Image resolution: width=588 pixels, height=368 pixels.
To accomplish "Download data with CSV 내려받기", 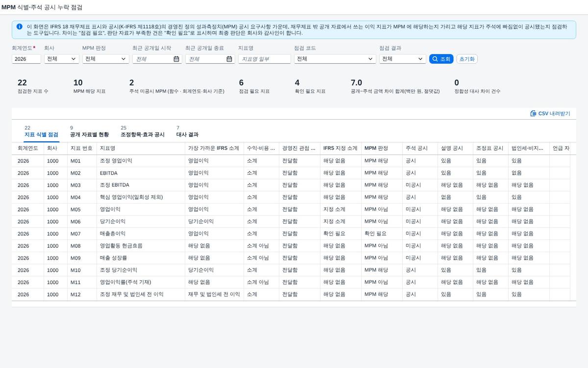I will tap(550, 113).
